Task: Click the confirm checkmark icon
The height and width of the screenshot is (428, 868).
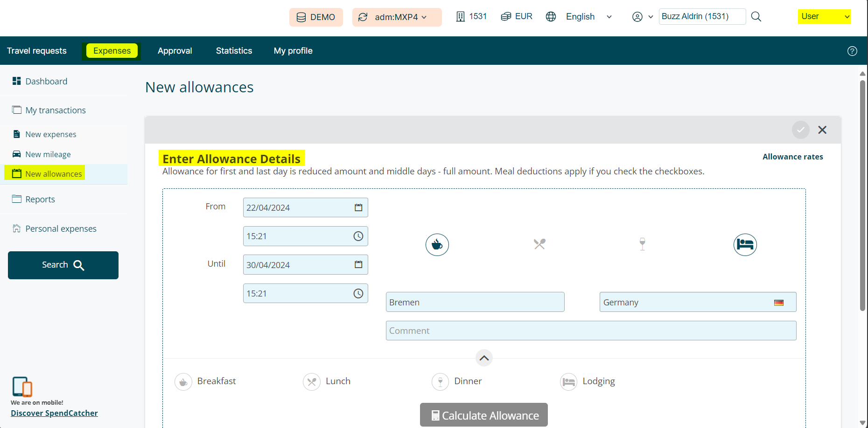Action: click(x=800, y=130)
